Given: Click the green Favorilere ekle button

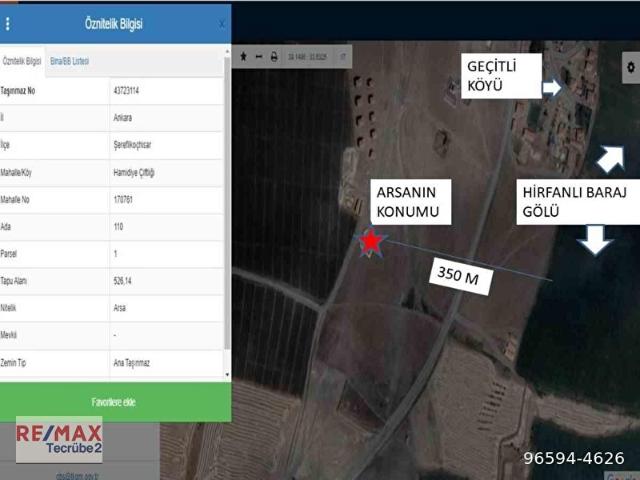Looking at the screenshot, I should (115, 401).
